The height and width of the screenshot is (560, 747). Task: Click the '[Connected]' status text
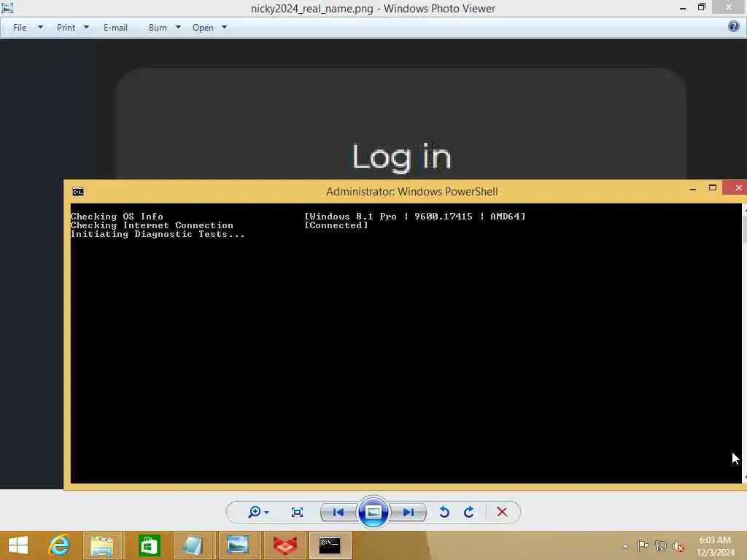tap(336, 225)
